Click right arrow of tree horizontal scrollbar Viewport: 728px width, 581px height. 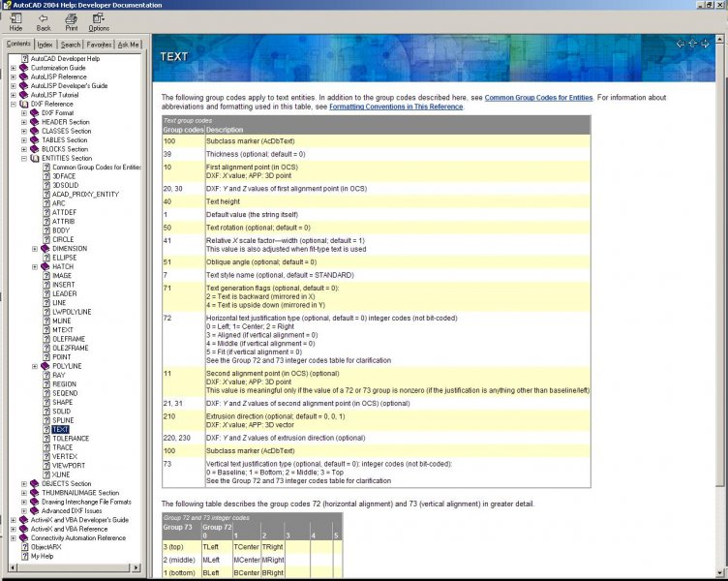pos(136,567)
